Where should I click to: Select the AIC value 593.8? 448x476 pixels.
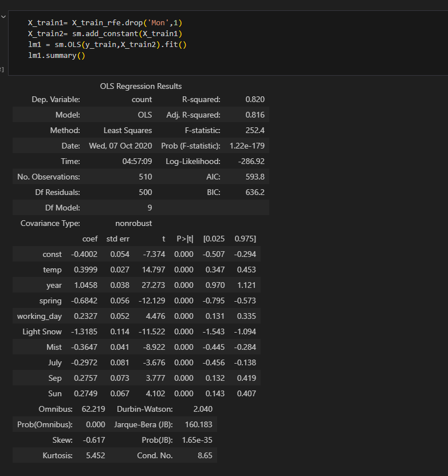point(255,177)
